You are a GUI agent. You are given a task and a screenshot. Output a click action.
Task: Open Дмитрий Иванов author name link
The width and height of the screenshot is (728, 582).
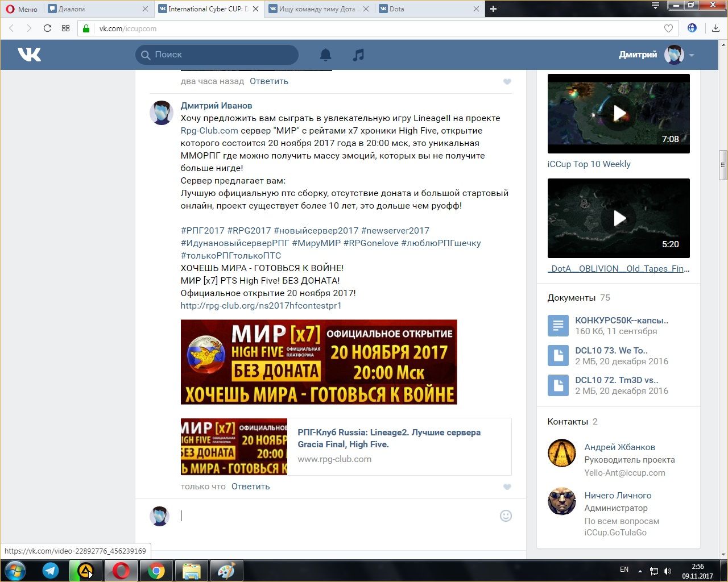coord(216,106)
